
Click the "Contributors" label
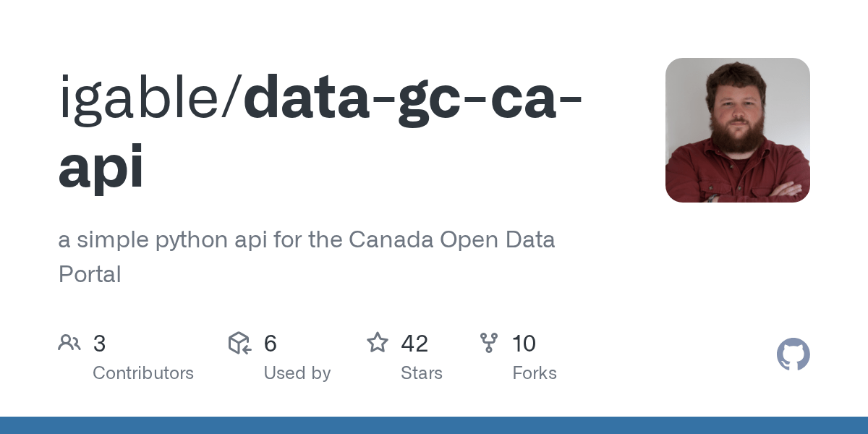click(143, 373)
